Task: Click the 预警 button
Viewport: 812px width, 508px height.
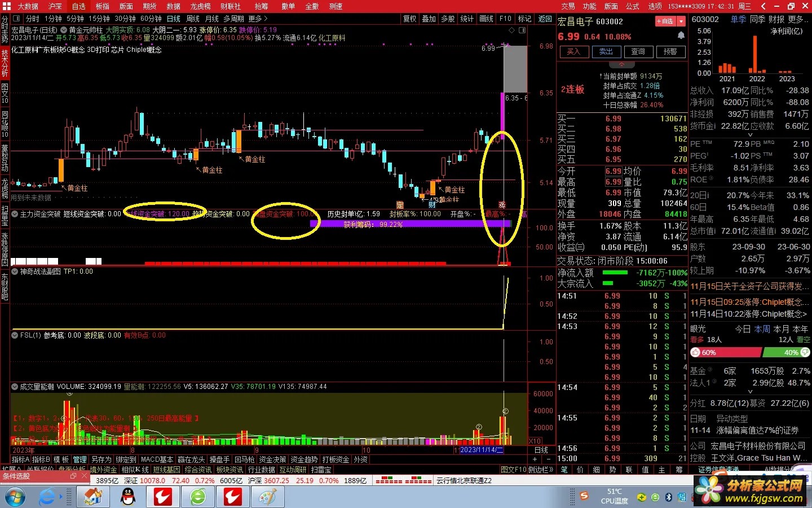Action: 670,51
